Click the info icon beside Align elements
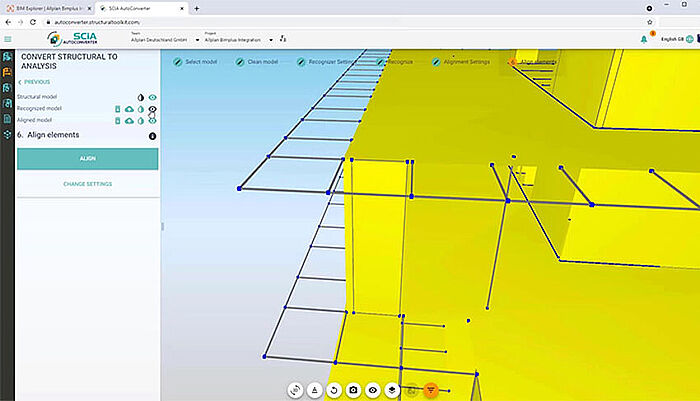700x401 pixels. point(152,135)
